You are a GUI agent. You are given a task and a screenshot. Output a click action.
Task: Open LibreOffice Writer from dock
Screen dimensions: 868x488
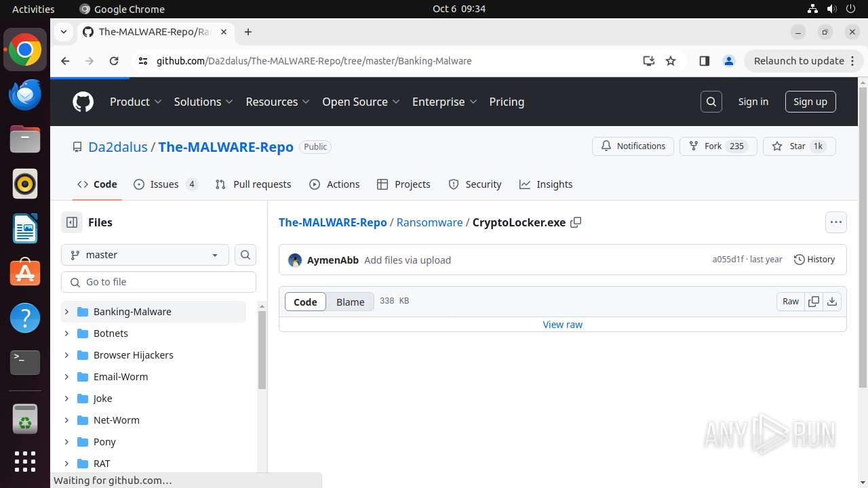click(25, 228)
